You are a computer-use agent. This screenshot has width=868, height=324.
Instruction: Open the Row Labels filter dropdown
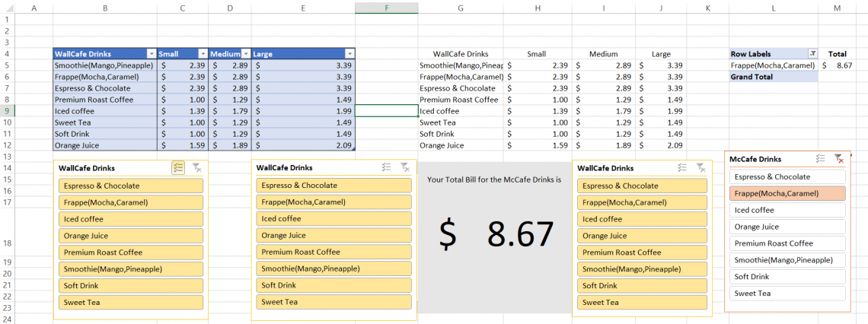tap(812, 54)
